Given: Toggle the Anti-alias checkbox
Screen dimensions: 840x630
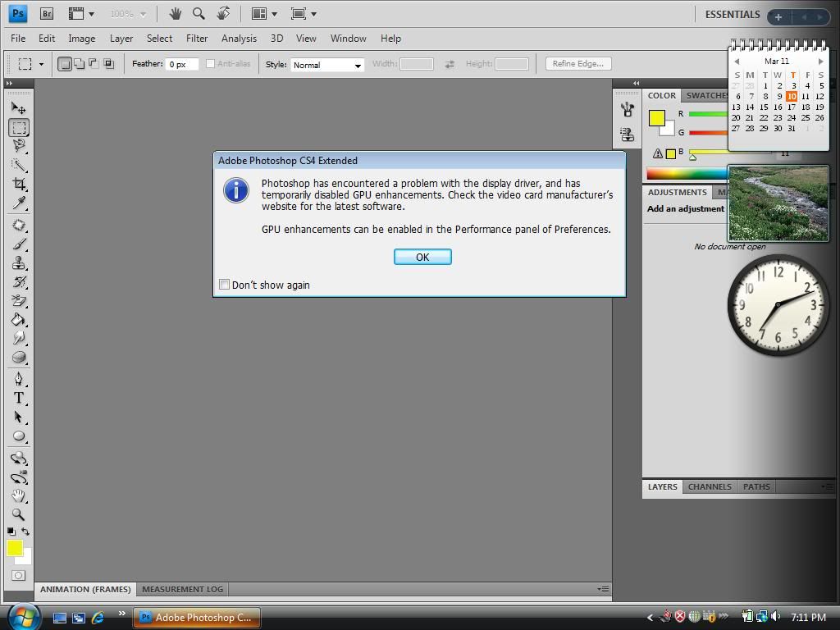Looking at the screenshot, I should click(211, 64).
